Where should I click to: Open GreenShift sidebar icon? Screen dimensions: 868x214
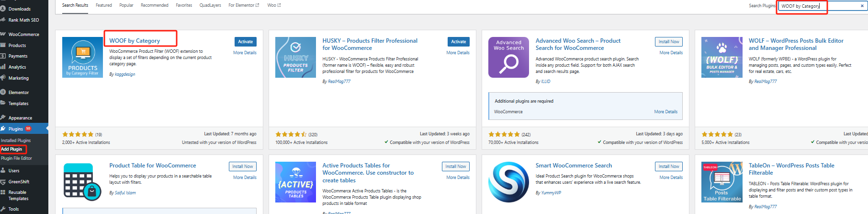[x=3, y=181]
